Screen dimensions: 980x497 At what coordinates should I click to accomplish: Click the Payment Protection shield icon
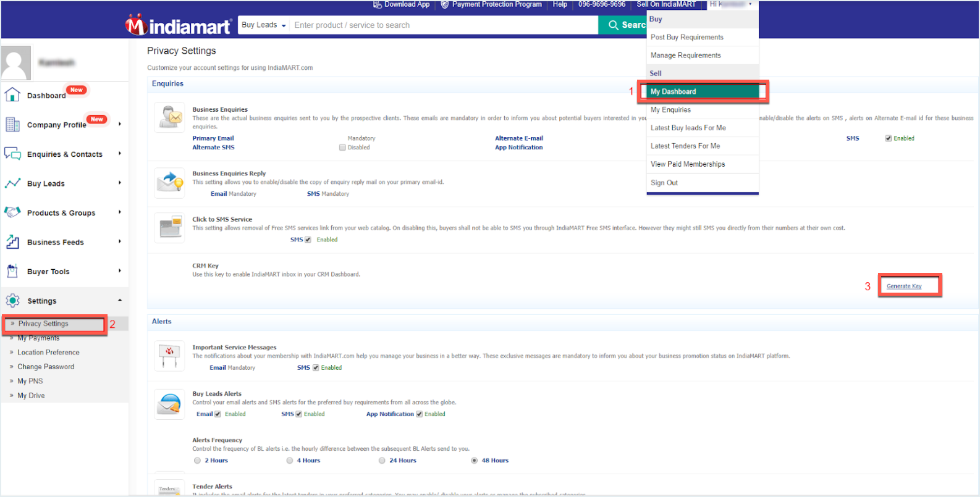[x=444, y=4]
